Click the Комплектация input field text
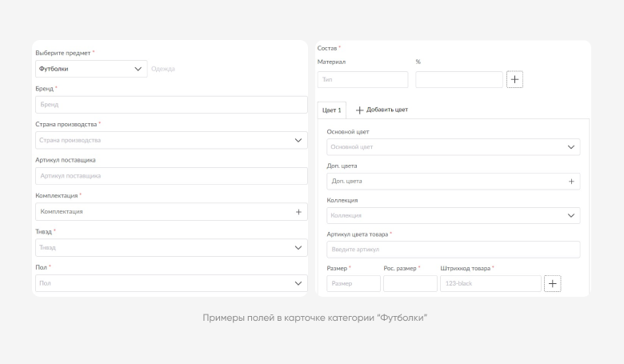The width and height of the screenshot is (624, 364). click(x=62, y=212)
